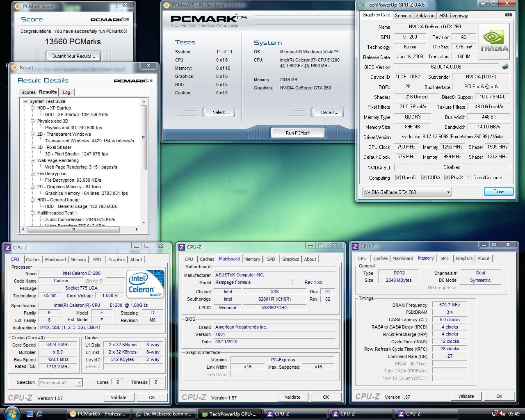
Task: Click GPU-Z screenshot camera icon
Action: point(508,15)
